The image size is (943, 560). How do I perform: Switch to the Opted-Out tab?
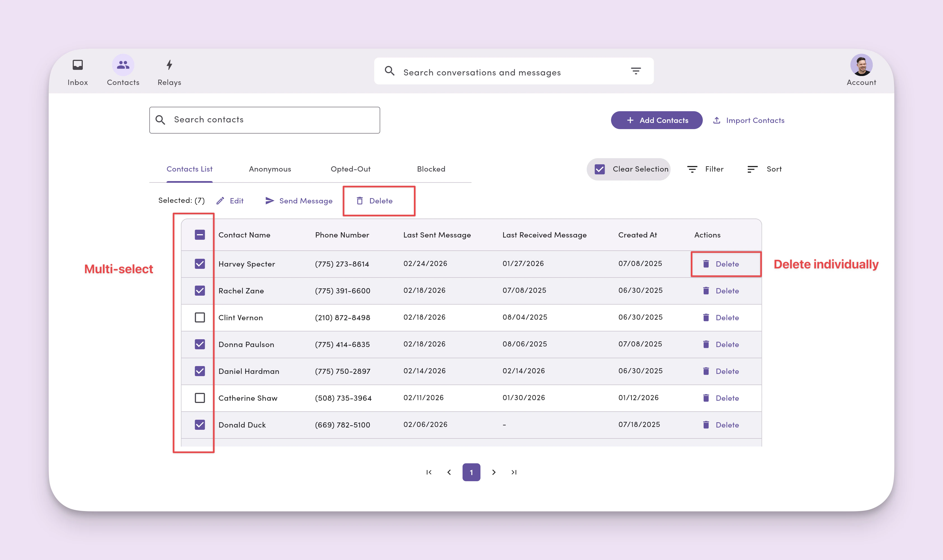[x=350, y=169]
